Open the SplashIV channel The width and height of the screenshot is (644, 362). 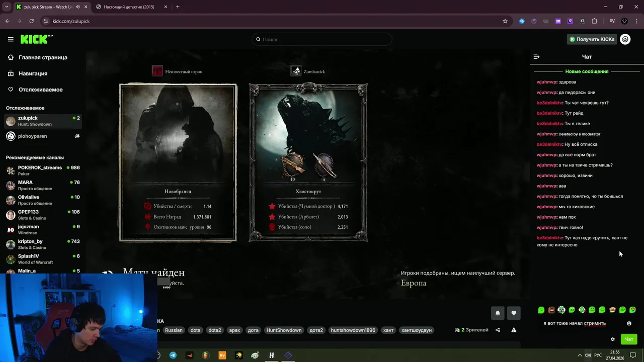coord(43,259)
